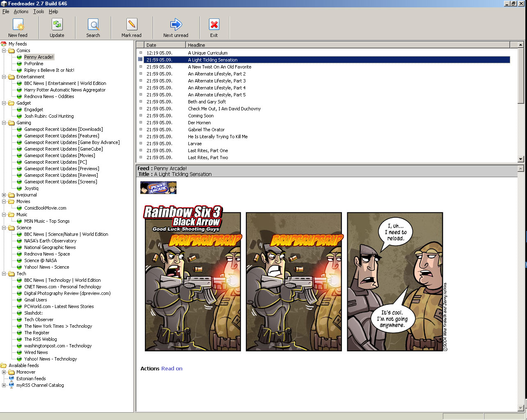Click the feed icon beside The Register
This screenshot has width=527, height=420.
tap(19, 333)
